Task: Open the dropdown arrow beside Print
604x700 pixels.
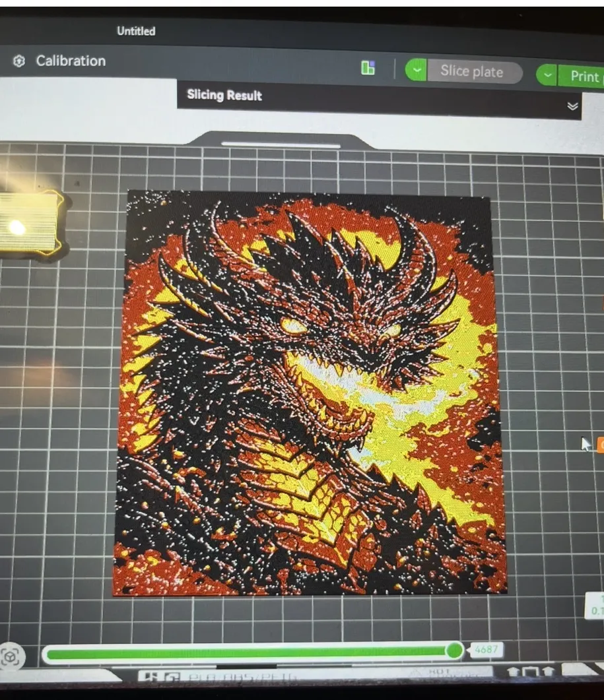Action: click(x=547, y=75)
